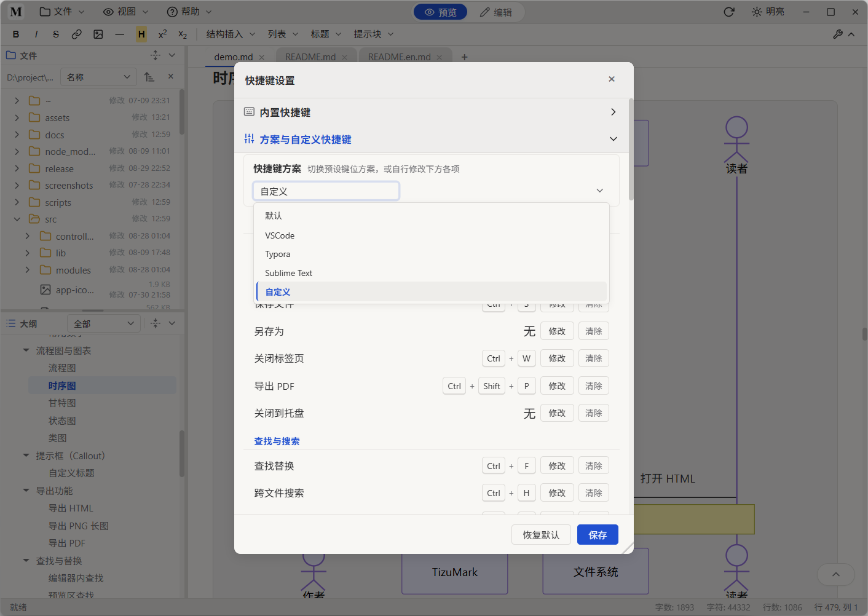868x616 pixels.
Task: Insert an image via toolbar icon
Action: click(98, 34)
